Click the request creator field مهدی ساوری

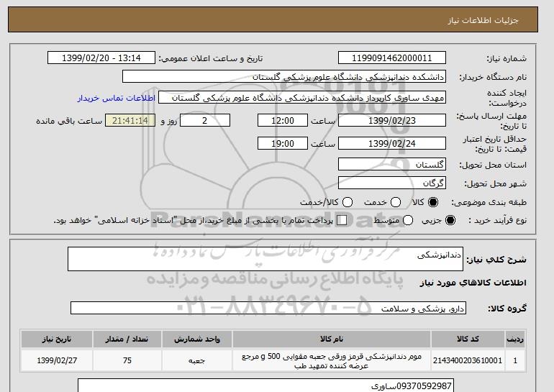[302, 98]
